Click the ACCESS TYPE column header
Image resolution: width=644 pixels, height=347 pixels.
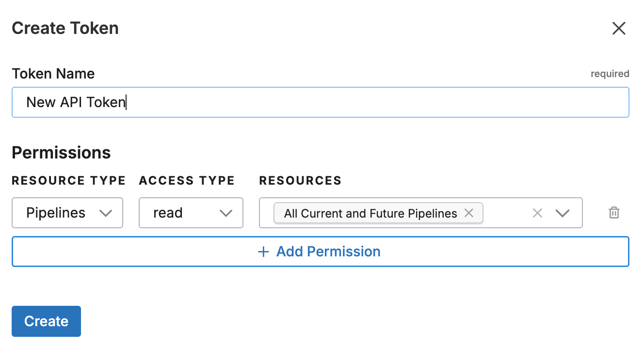point(187,181)
